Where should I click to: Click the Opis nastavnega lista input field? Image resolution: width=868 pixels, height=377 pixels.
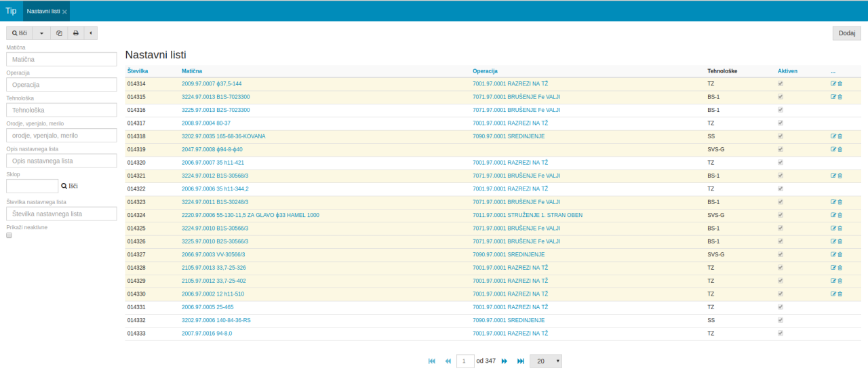(x=62, y=161)
